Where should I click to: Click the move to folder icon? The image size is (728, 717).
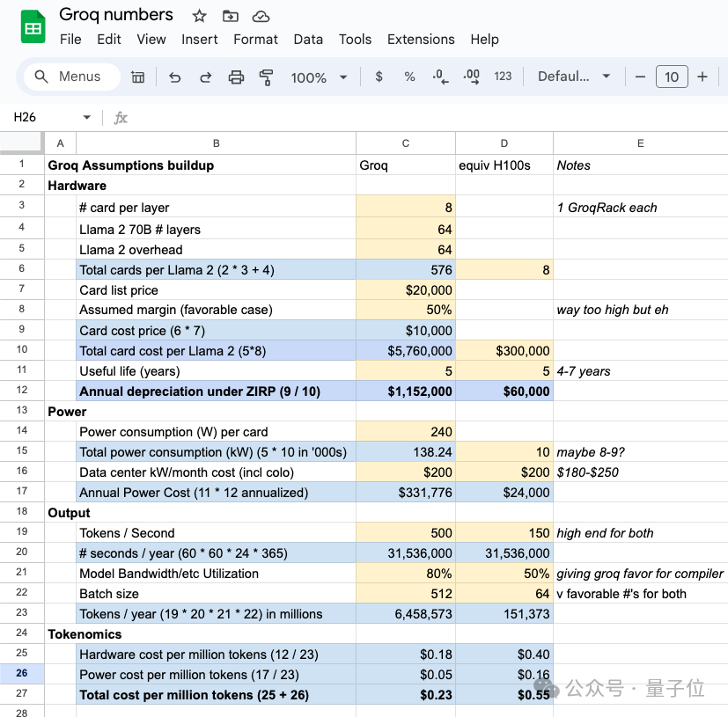click(x=230, y=16)
